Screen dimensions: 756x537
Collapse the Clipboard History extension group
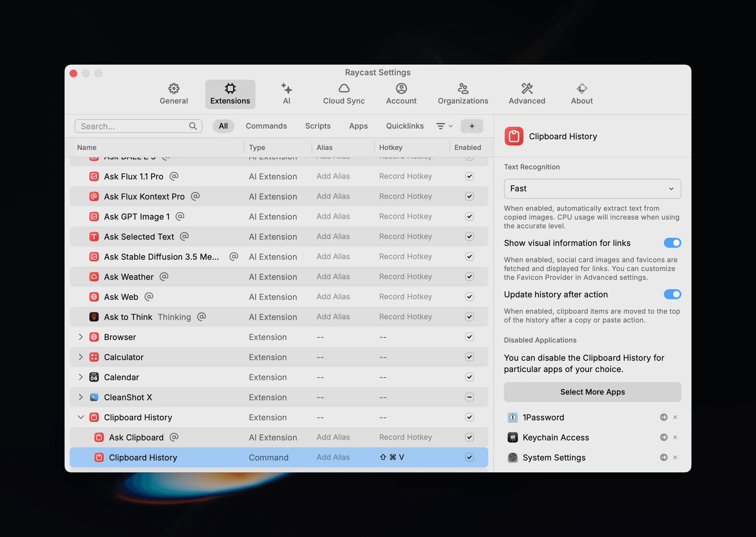(80, 417)
